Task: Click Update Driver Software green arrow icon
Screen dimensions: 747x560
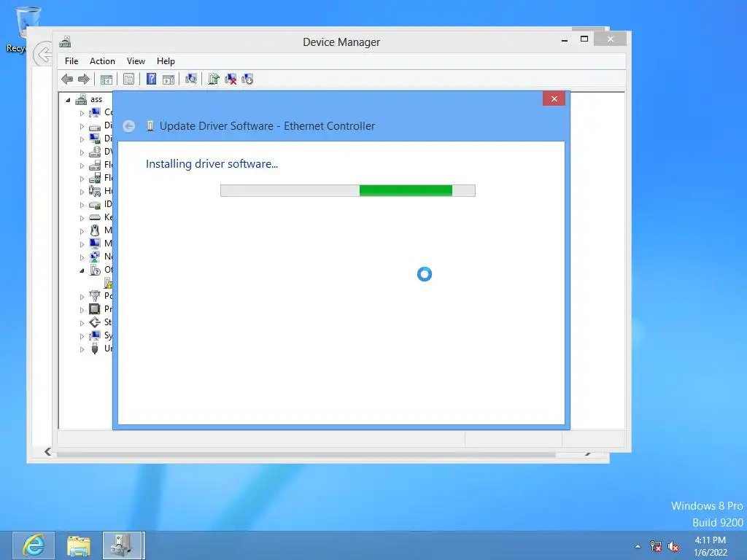Action: pyautogui.click(x=214, y=79)
